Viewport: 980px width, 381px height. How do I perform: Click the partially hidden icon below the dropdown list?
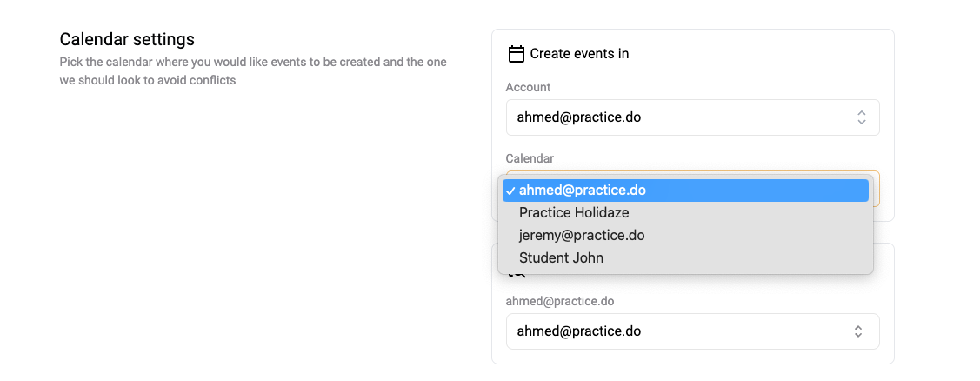tap(517, 275)
